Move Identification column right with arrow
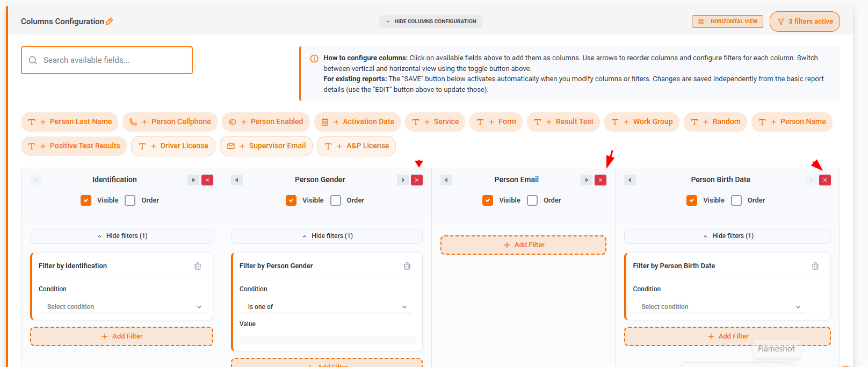 [193, 180]
